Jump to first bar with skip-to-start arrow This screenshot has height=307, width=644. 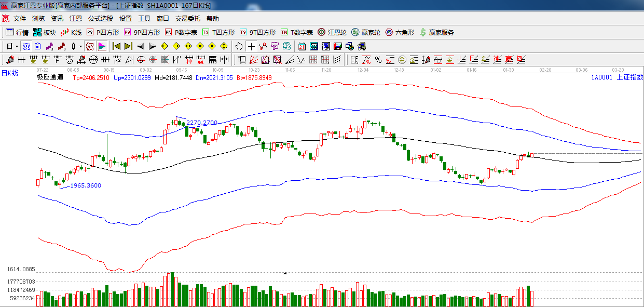tap(117, 46)
